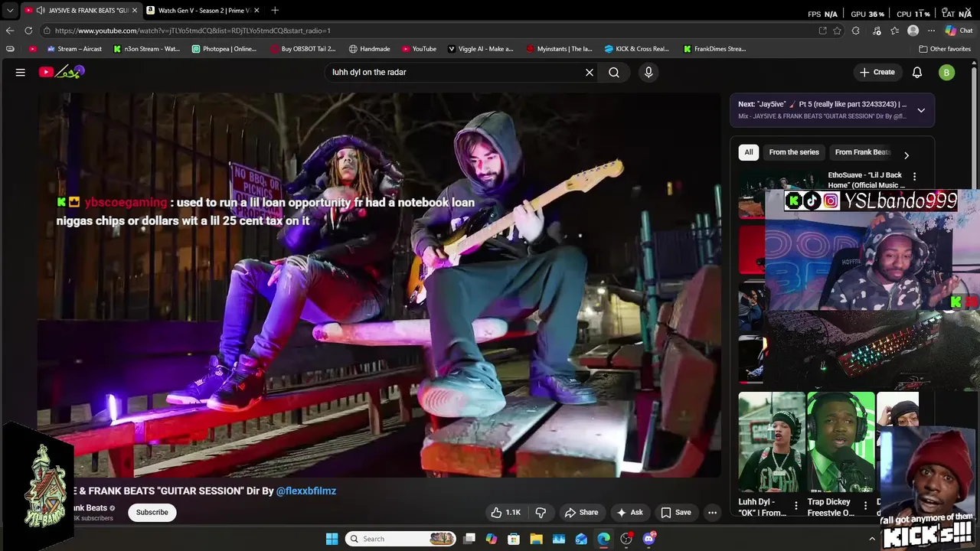The width and height of the screenshot is (980, 551).
Task: Expand the Mix playlist panel chevron
Action: coord(921,110)
